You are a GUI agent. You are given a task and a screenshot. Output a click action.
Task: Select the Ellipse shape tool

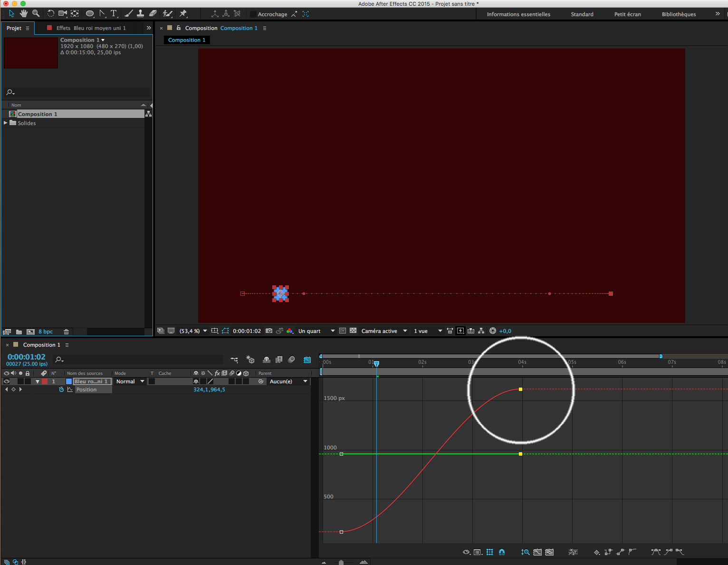[89, 14]
